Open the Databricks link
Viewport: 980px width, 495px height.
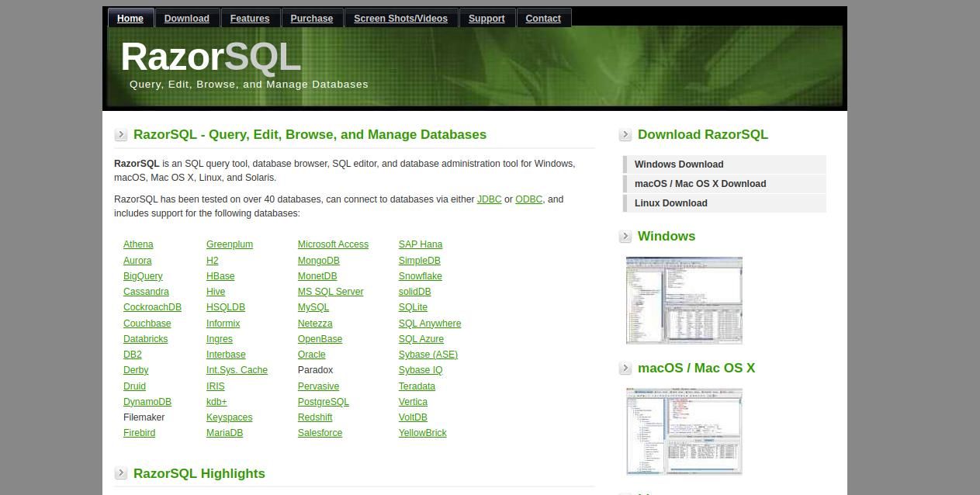[x=145, y=339]
